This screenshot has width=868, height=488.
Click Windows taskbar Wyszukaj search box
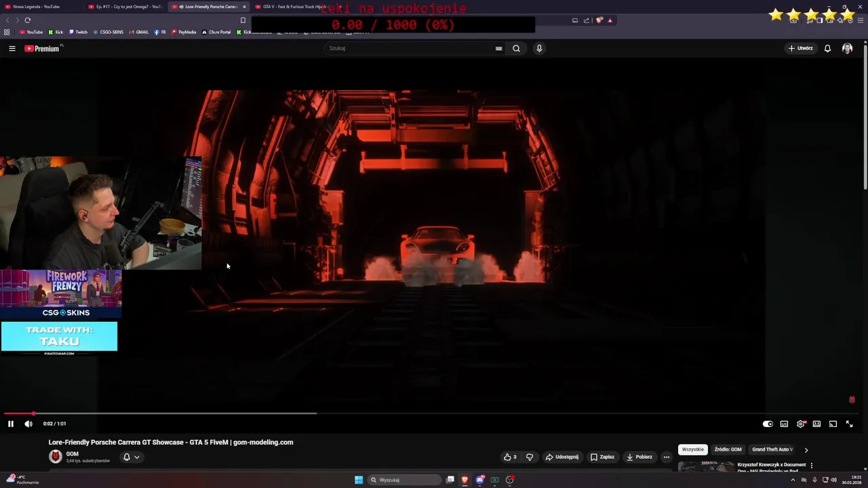(406, 480)
